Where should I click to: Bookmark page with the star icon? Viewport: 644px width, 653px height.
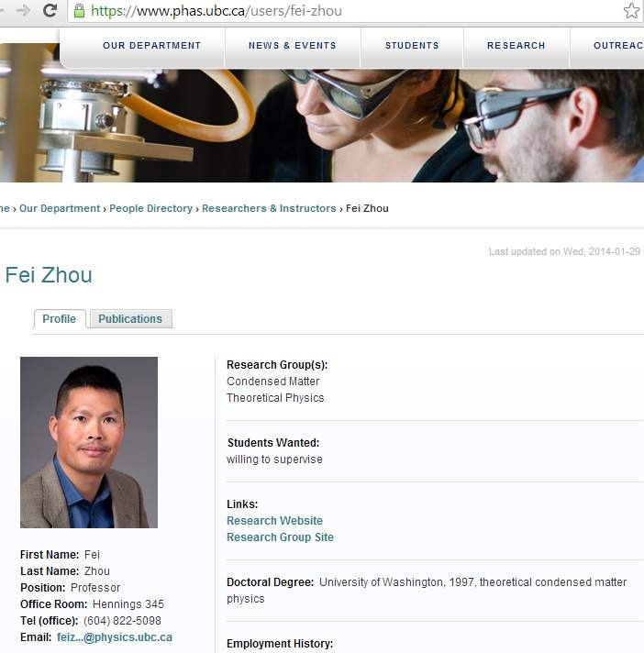(x=631, y=11)
